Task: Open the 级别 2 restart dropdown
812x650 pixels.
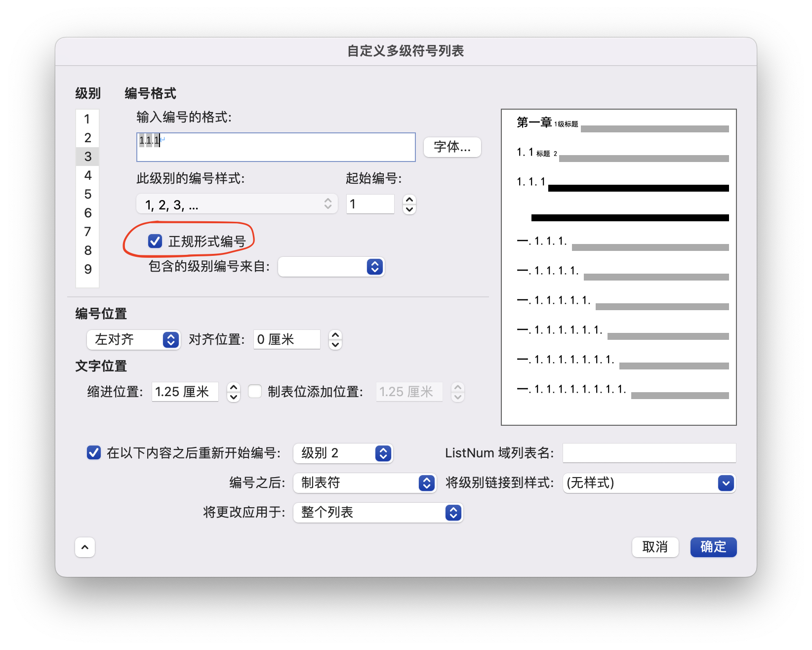Action: click(x=343, y=453)
